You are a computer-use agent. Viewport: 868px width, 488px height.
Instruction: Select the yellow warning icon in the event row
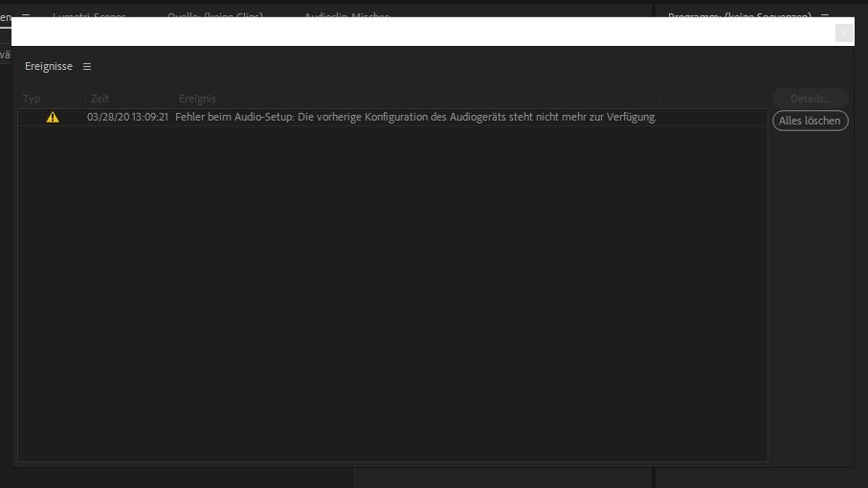pos(53,118)
